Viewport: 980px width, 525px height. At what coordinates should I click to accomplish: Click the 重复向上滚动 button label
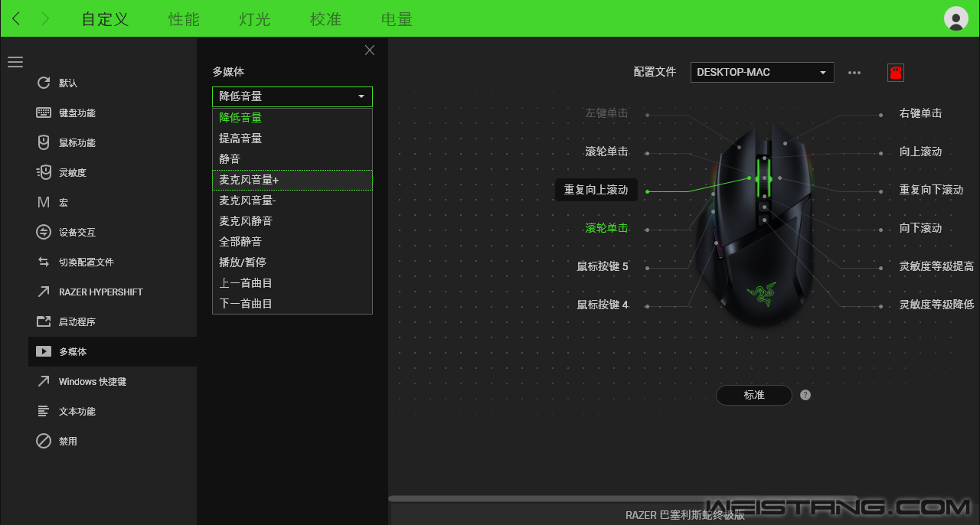tap(596, 190)
